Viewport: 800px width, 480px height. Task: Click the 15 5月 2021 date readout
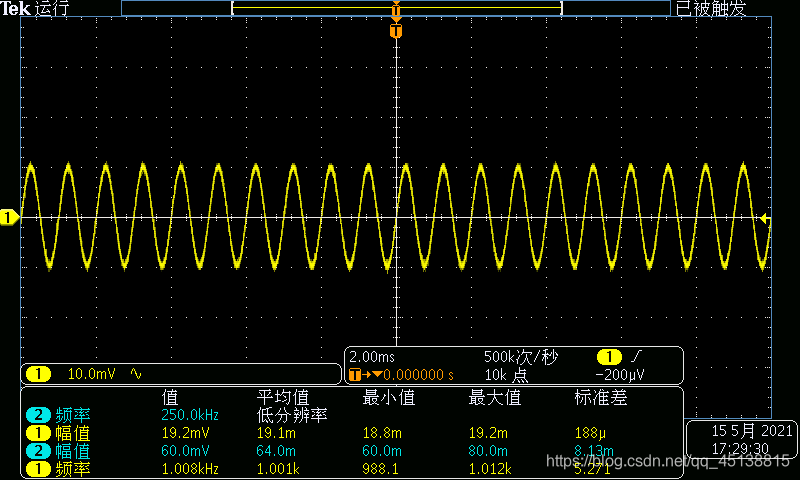[752, 431]
